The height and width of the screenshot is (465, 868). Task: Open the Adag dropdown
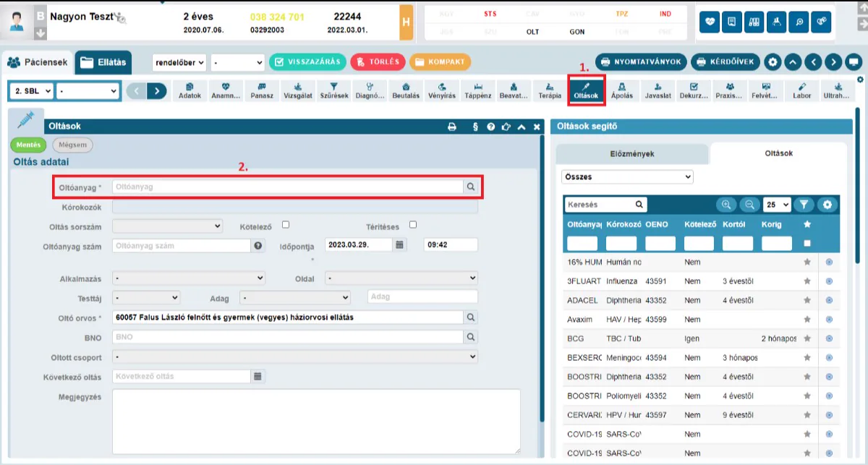(x=296, y=297)
